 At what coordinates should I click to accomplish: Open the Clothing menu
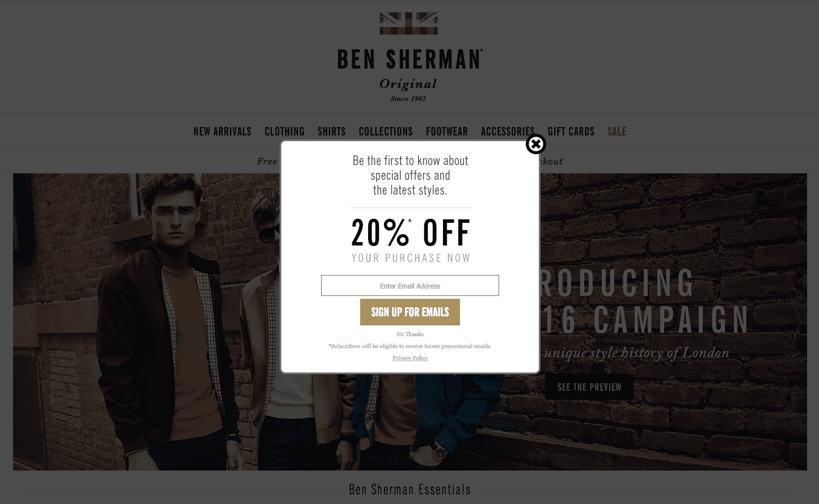[x=284, y=132]
